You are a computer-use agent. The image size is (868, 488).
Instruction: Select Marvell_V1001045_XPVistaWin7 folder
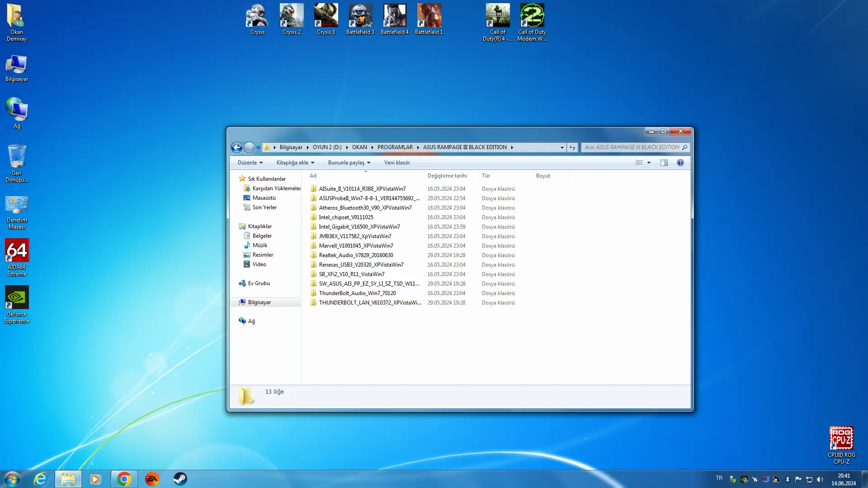tap(356, 246)
